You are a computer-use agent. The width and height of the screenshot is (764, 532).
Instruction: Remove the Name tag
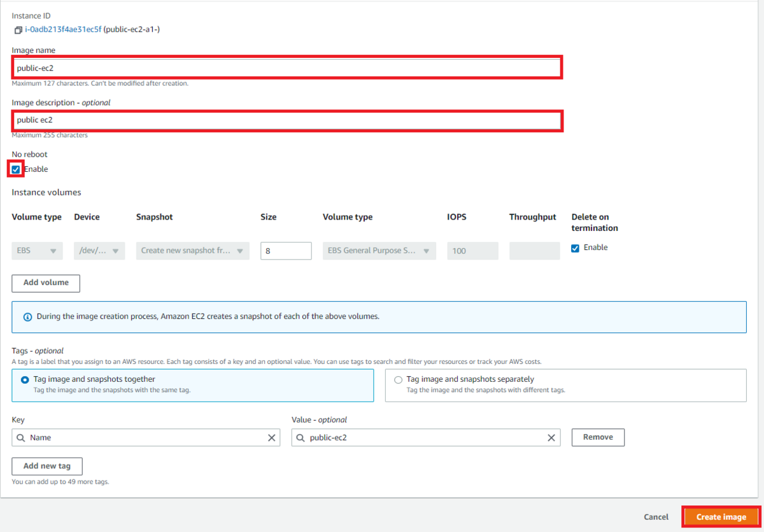[598, 437]
